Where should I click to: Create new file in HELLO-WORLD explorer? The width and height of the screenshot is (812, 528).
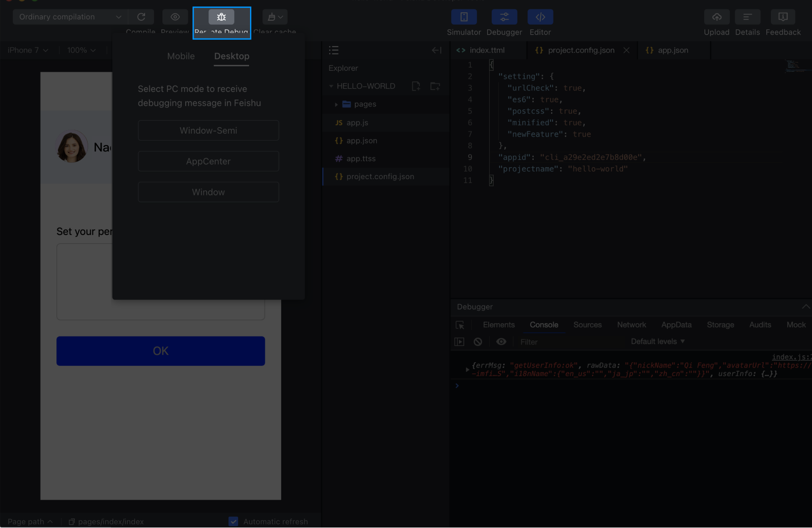(416, 86)
